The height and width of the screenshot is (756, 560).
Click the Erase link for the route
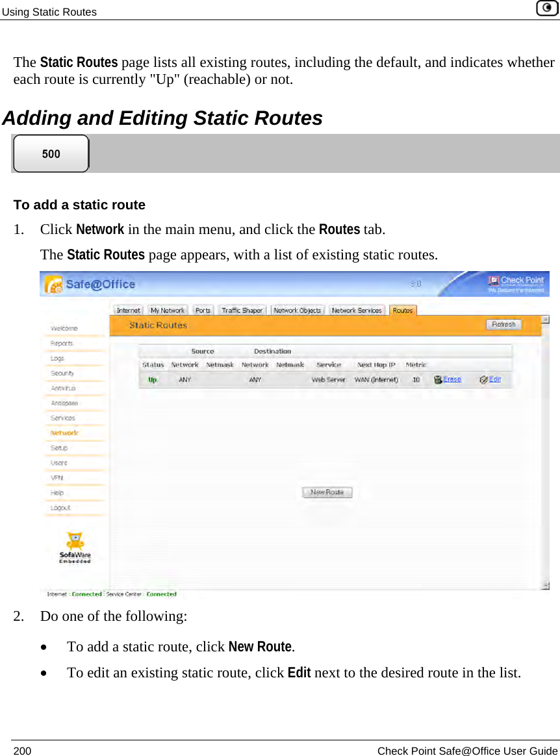pos(452,380)
